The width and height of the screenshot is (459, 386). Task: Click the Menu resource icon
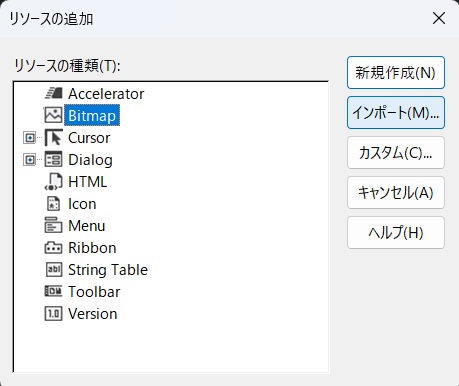53,225
